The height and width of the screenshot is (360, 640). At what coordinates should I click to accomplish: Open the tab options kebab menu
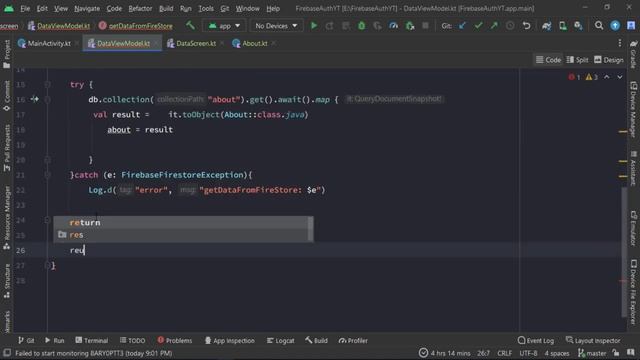(x=620, y=43)
